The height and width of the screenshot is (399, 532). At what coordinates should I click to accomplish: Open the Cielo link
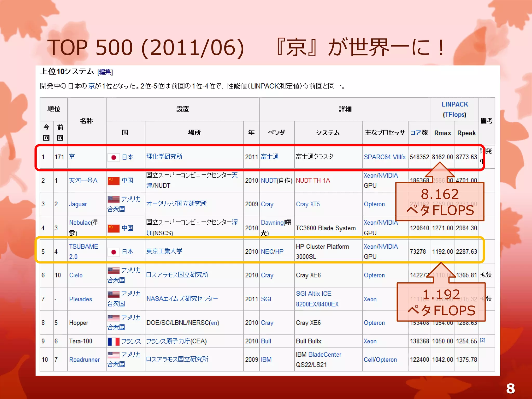[76, 275]
